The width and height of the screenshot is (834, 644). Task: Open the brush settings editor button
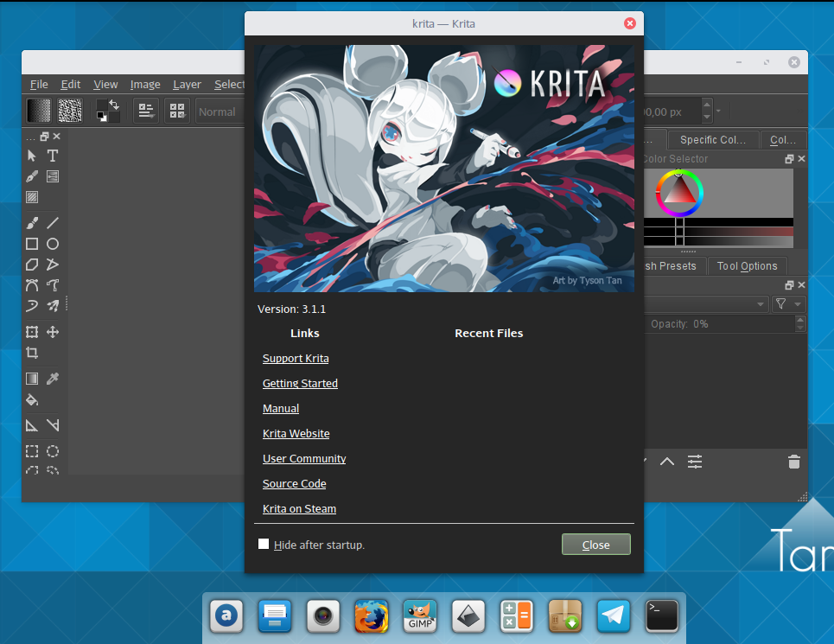tap(146, 111)
